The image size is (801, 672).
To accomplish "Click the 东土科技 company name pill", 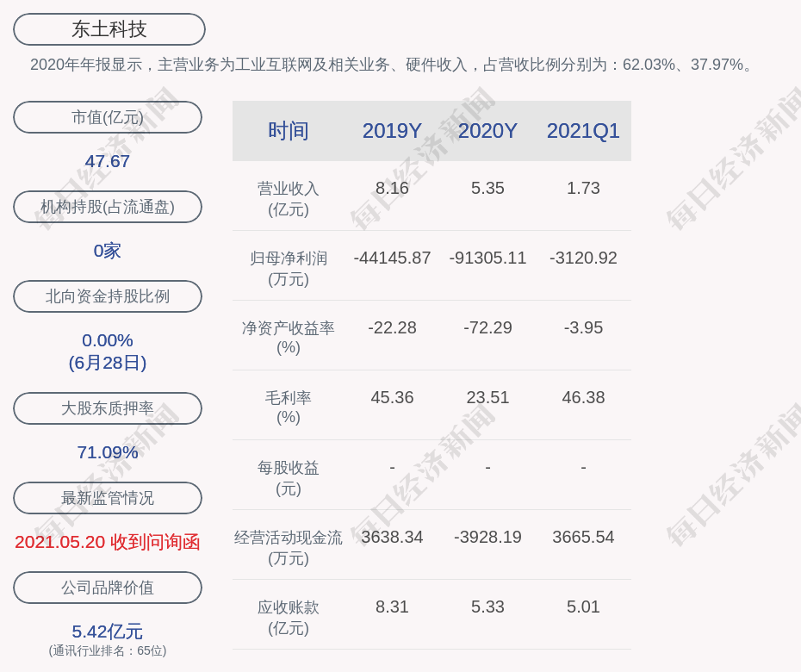I will point(109,29).
